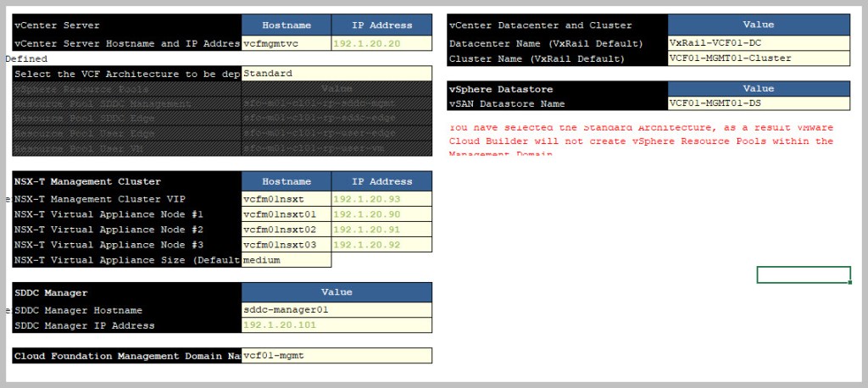
Task: Click the NSX-T Management Cluster VIP label
Action: click(127, 199)
